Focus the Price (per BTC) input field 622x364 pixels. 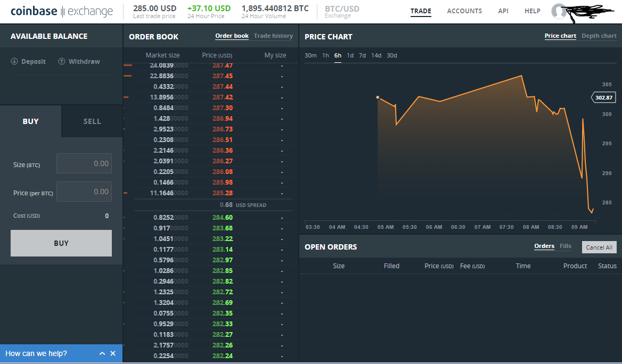[x=84, y=192]
